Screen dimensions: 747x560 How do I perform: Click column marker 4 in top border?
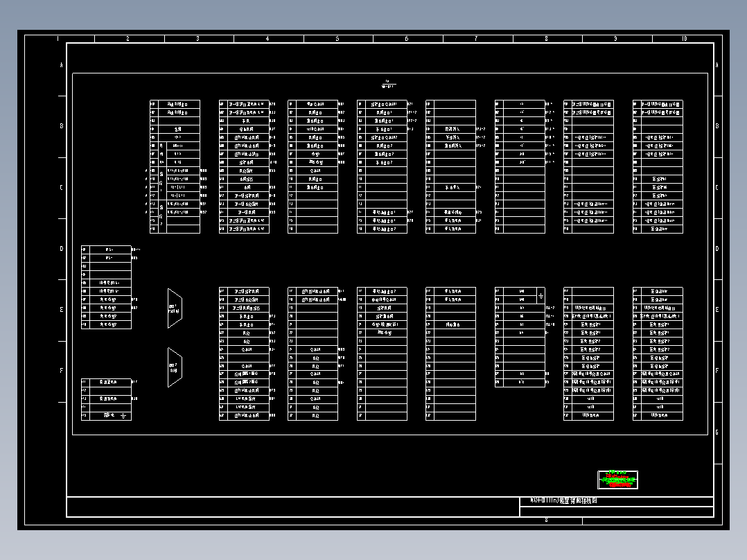[x=267, y=39]
